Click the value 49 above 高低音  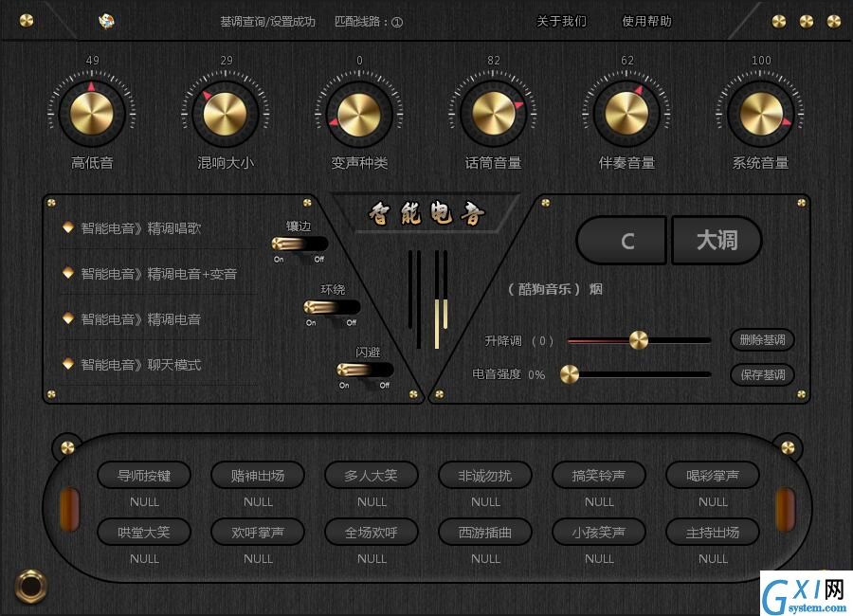coord(93,61)
